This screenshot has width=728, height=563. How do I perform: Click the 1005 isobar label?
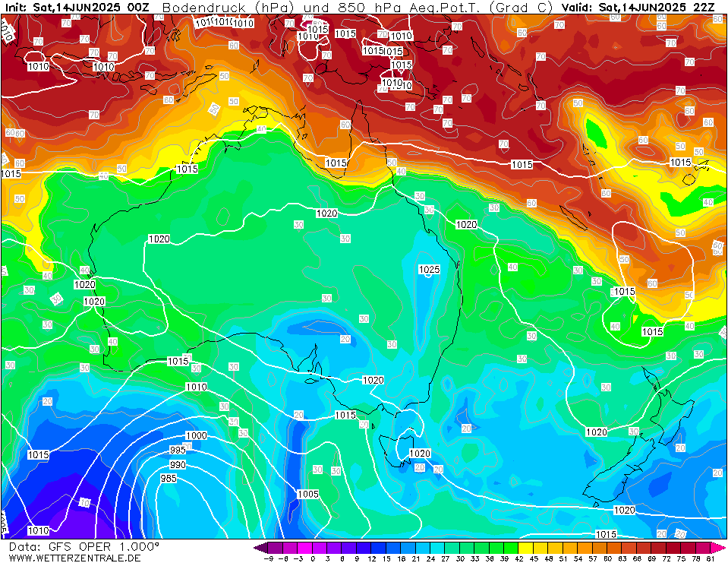coord(307,494)
